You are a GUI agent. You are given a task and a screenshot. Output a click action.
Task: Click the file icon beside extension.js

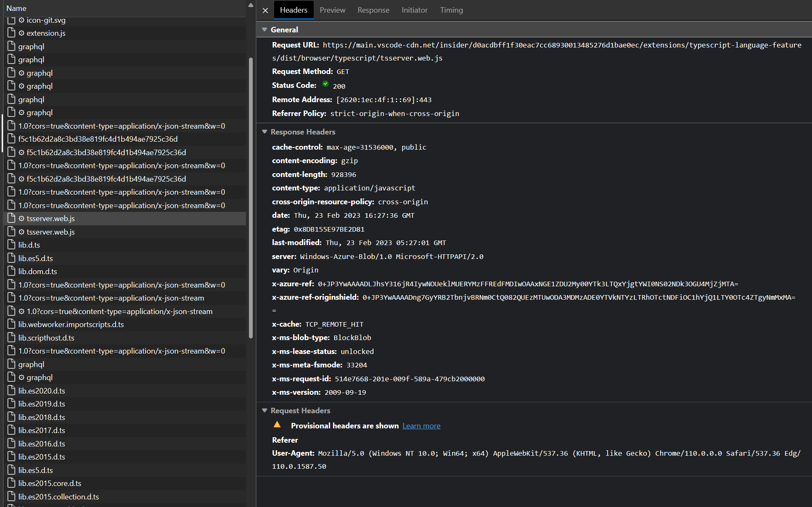11,33
